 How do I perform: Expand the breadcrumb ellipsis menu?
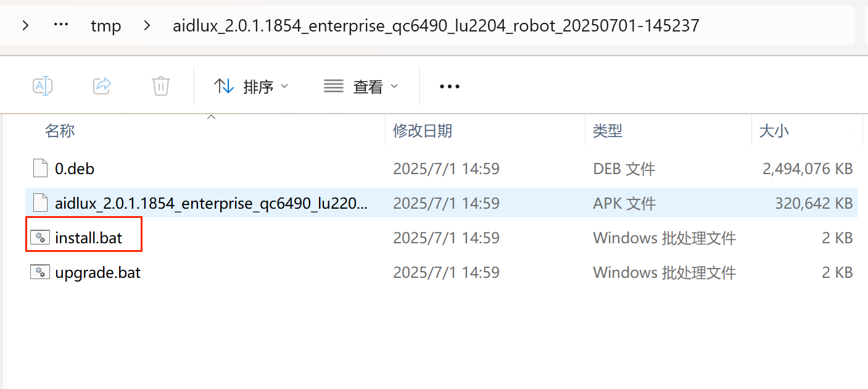tap(60, 25)
